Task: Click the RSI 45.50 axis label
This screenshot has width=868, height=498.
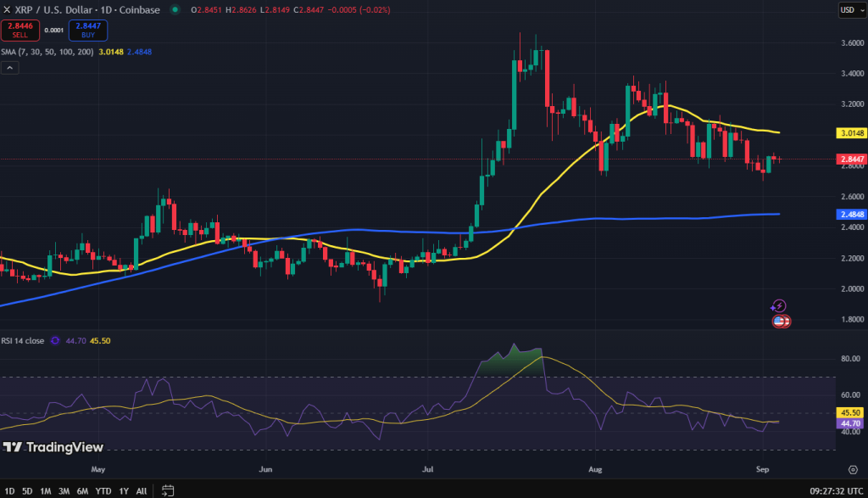Action: pos(850,412)
